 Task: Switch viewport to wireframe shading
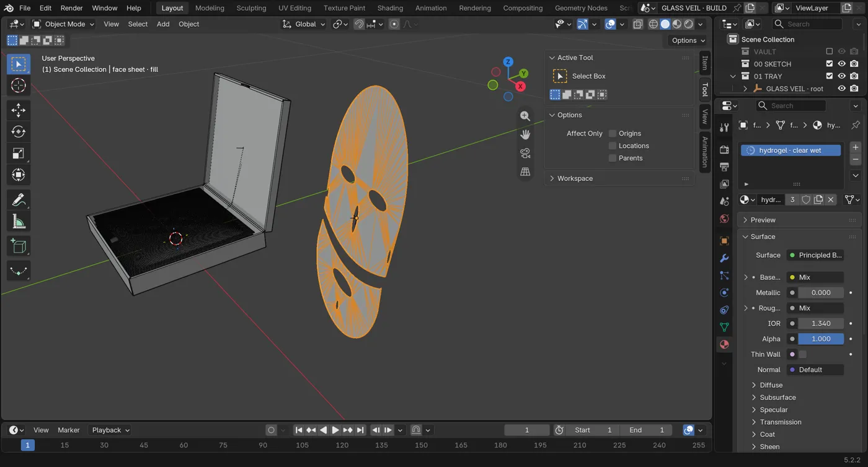(653, 24)
